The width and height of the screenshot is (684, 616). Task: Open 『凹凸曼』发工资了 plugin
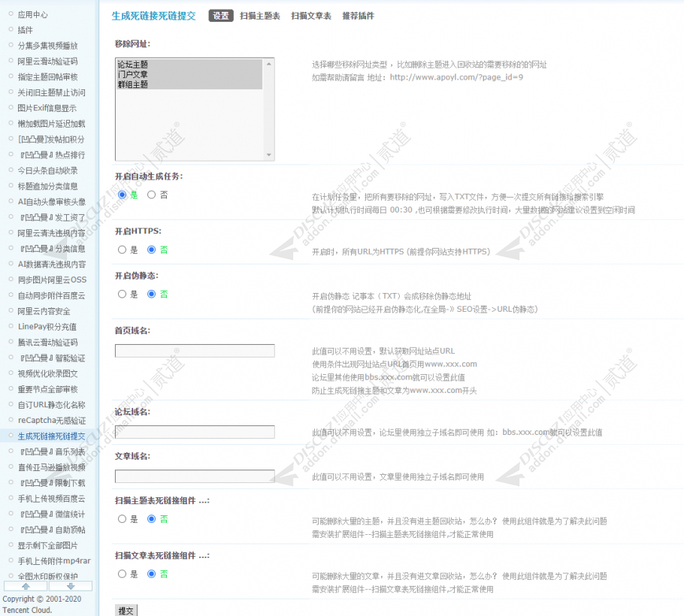[51, 218]
